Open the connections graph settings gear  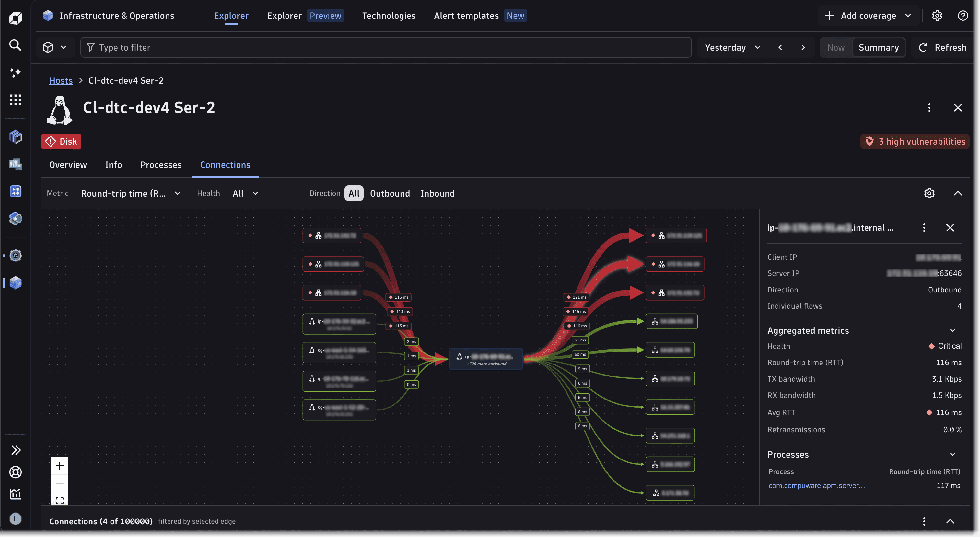pyautogui.click(x=929, y=193)
